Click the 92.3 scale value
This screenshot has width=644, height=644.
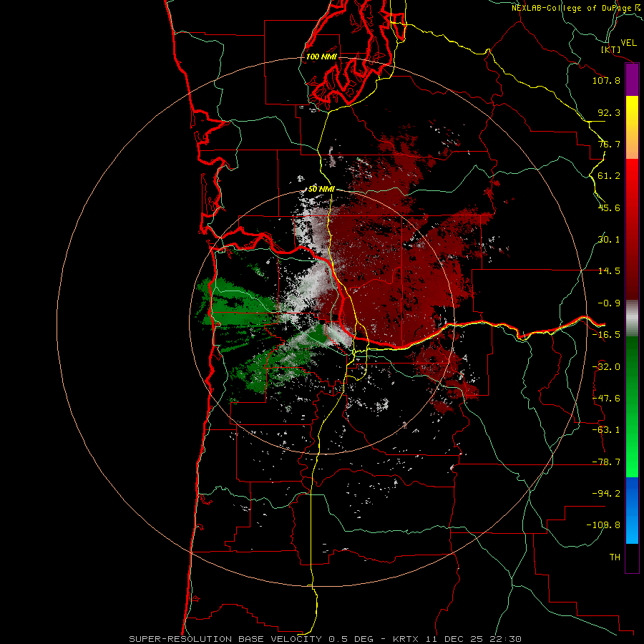pos(609,112)
